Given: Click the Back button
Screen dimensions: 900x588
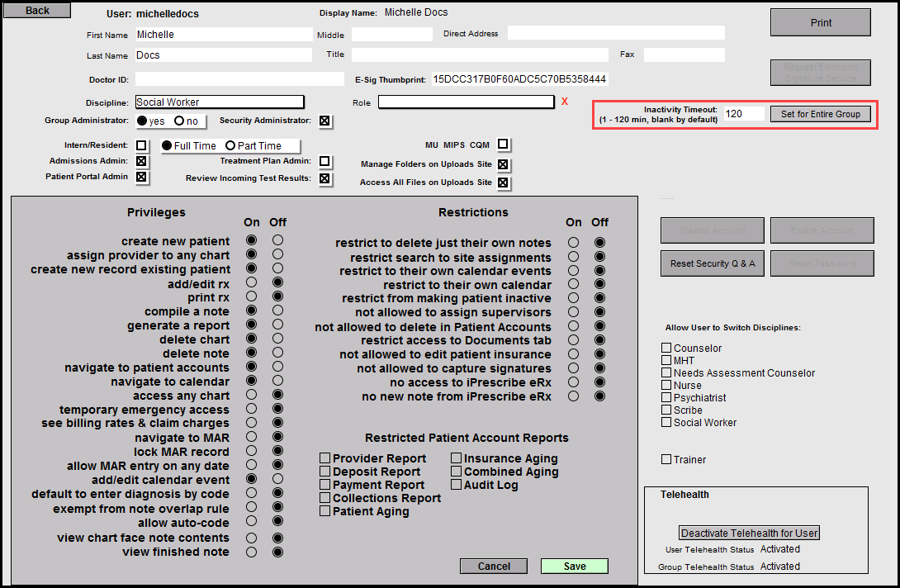Looking at the screenshot, I should click(x=38, y=11).
